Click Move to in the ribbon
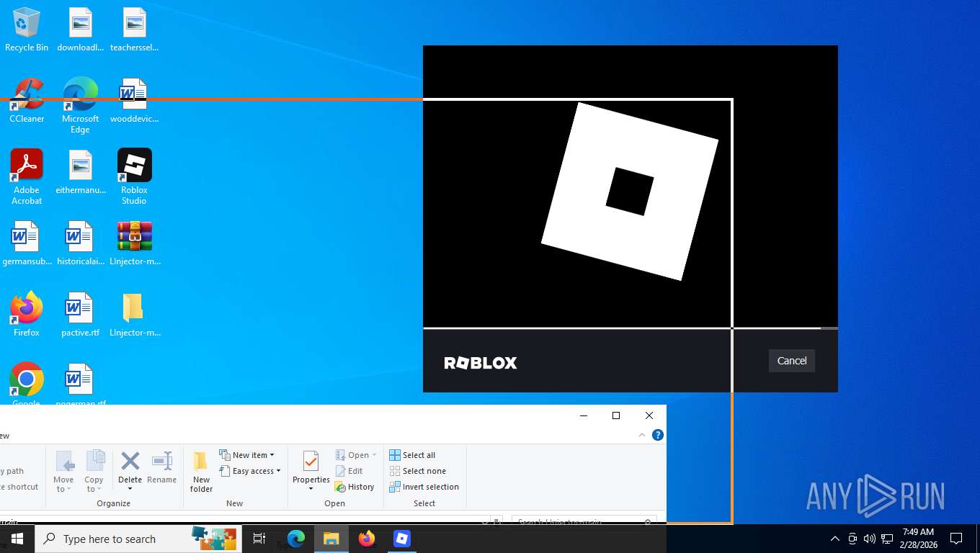 click(63, 472)
